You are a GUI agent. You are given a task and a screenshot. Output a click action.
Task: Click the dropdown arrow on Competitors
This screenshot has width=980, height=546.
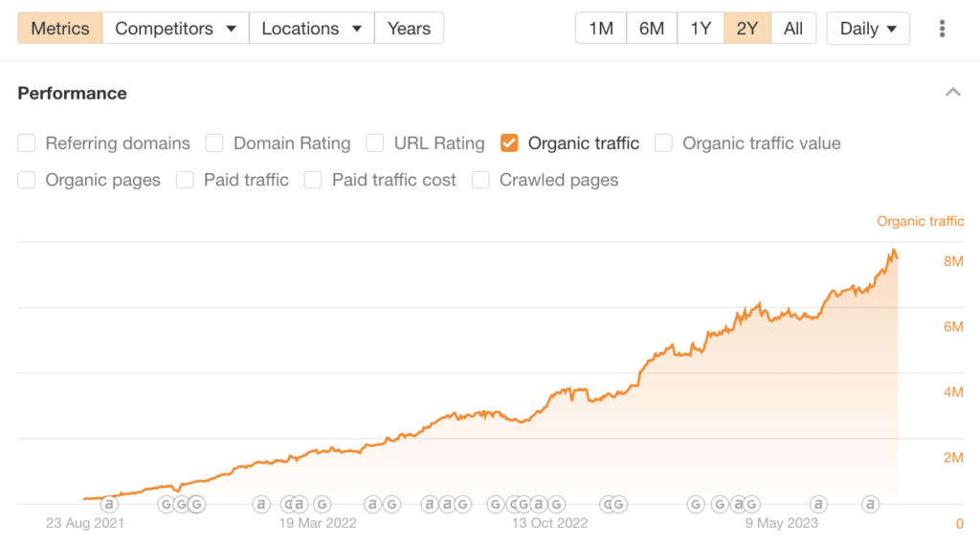[231, 29]
